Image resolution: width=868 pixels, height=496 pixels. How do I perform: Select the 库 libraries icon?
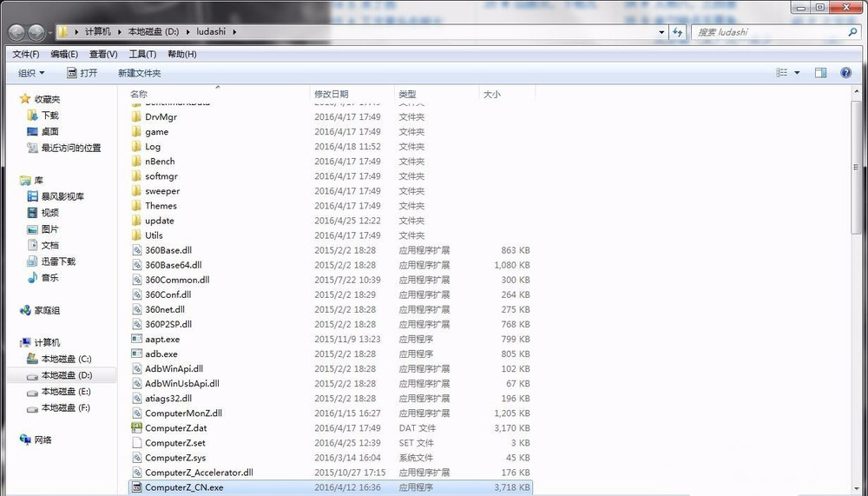pos(25,180)
